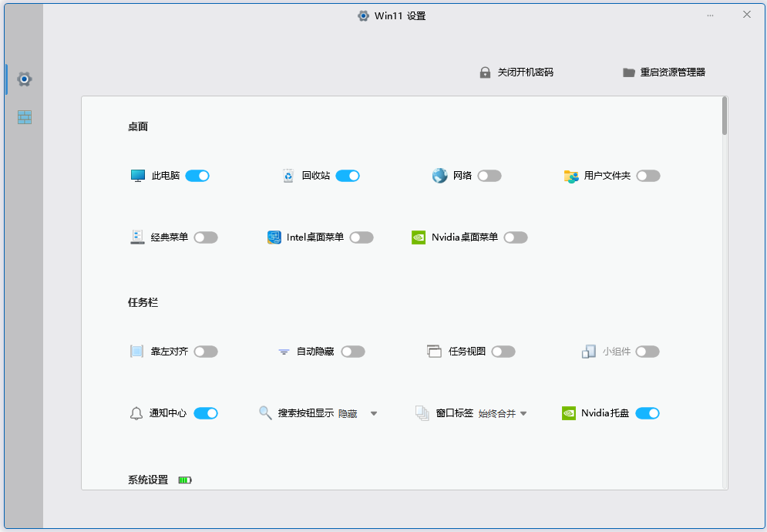Click the classic menu icon
767x532 pixels.
137,237
